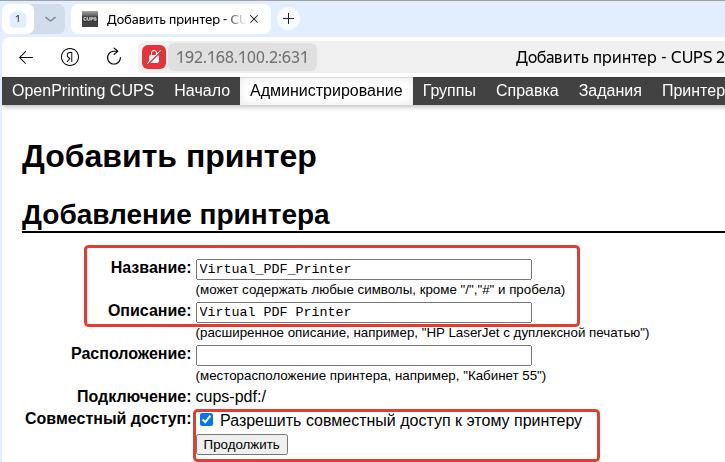Click the OpenPrinting CUPS link
The width and height of the screenshot is (725, 462).
click(83, 91)
